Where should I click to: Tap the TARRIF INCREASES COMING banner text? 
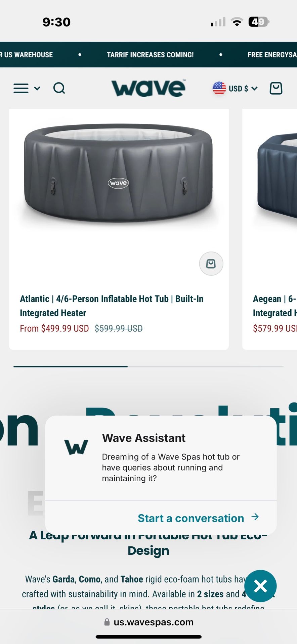(x=150, y=55)
